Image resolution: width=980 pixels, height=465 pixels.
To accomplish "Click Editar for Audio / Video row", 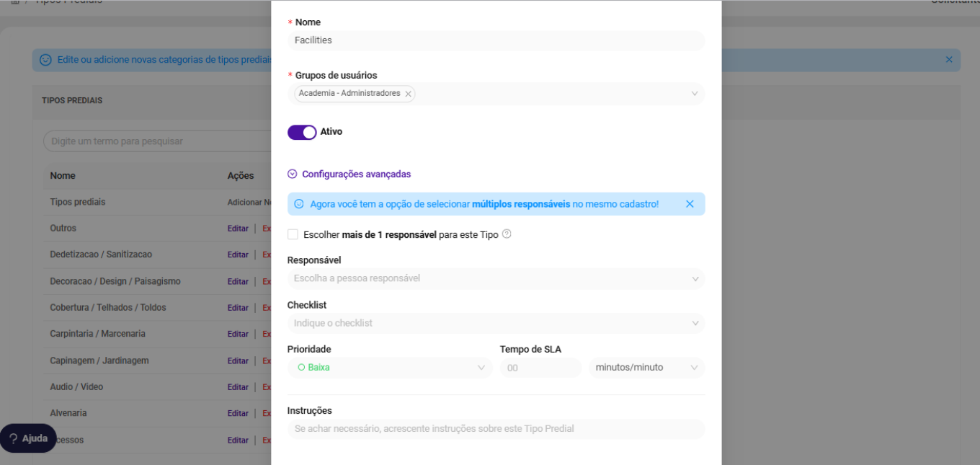I will click(238, 387).
